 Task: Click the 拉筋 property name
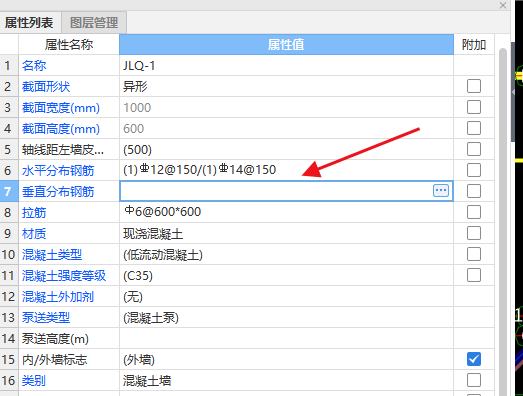(34, 213)
